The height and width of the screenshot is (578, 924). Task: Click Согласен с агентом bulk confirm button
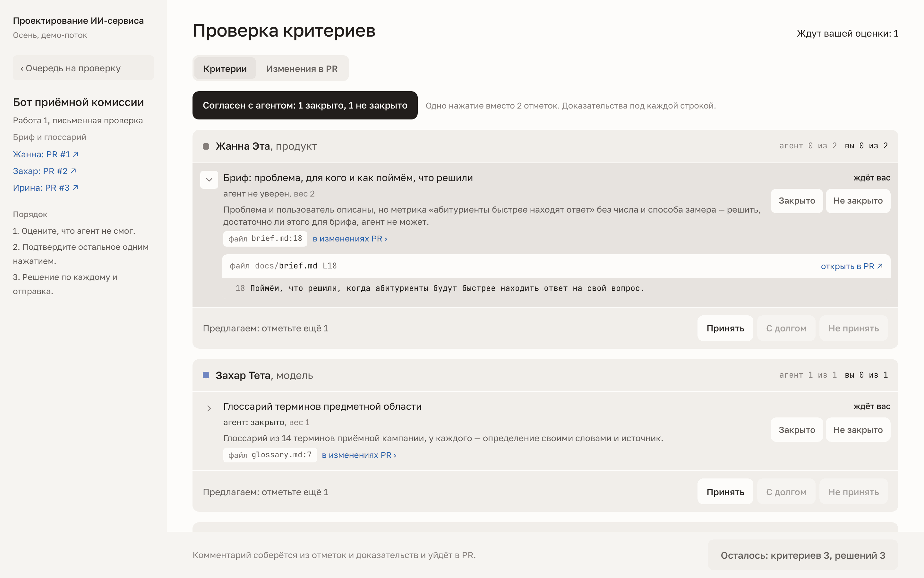305,106
